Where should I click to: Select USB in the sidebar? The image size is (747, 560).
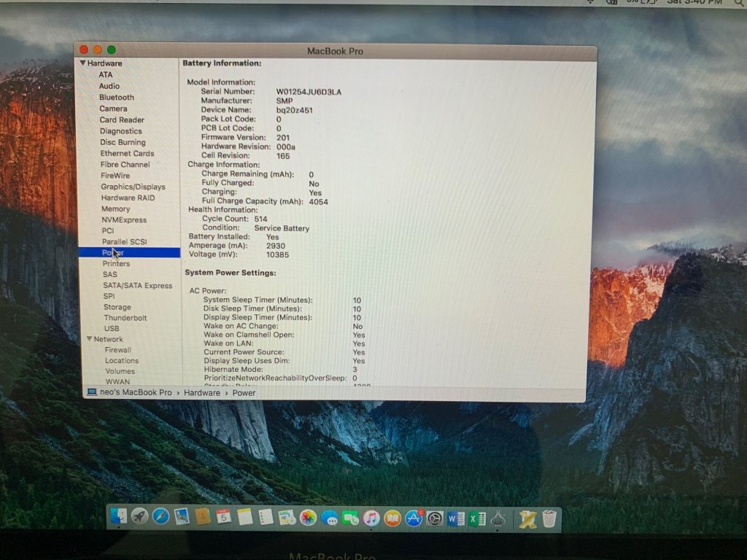[x=112, y=328]
